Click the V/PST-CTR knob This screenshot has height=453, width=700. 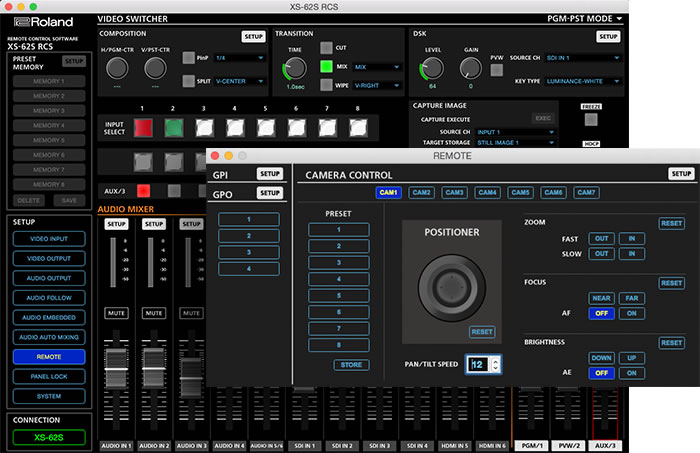(x=155, y=68)
